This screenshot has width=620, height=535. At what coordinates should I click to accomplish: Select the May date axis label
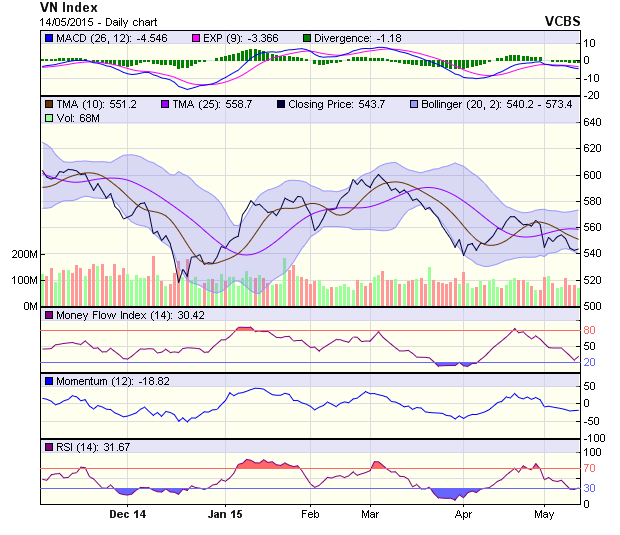(x=544, y=514)
